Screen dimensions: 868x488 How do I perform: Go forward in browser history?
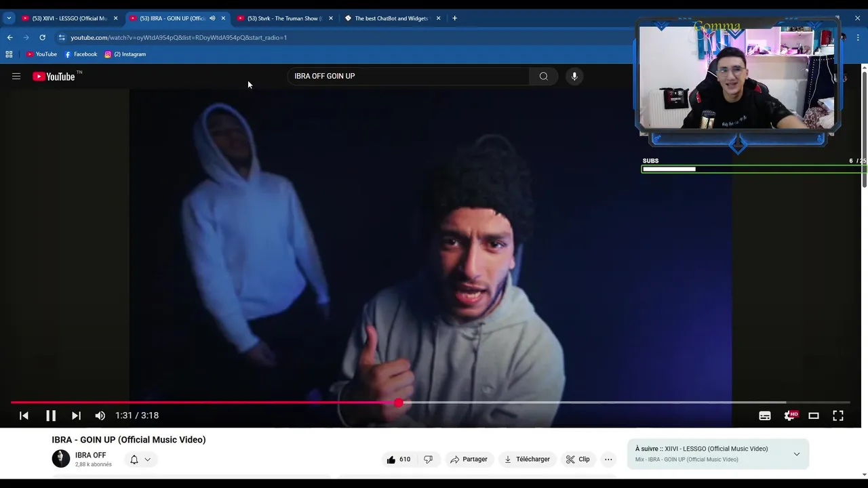[26, 37]
